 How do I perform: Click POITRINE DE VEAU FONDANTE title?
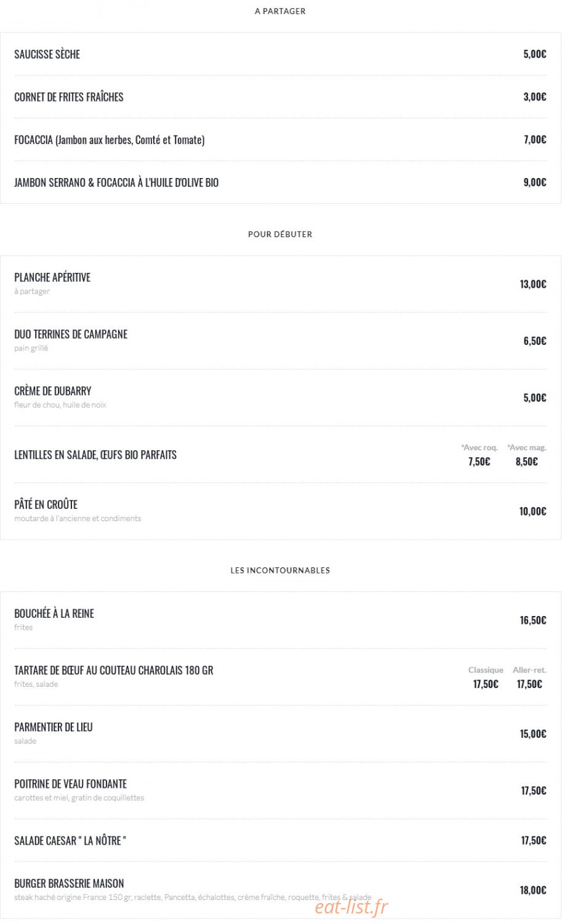coord(71,784)
